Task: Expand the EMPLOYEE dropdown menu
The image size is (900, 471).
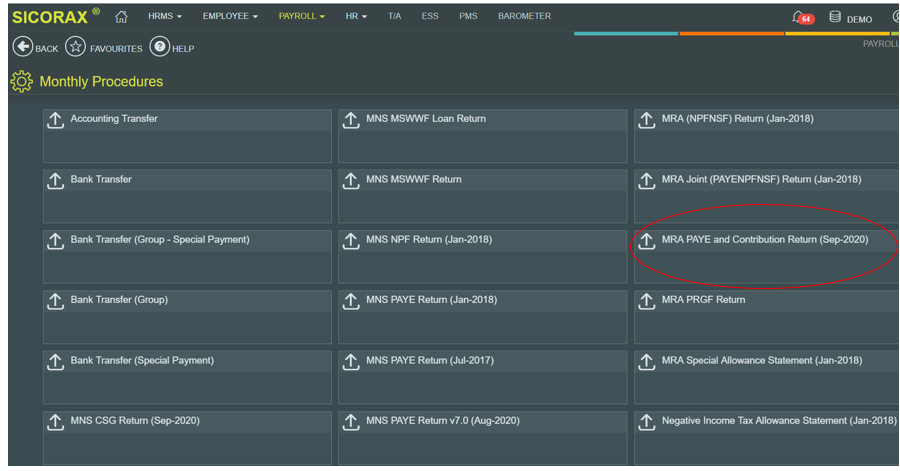Action: 230,16
